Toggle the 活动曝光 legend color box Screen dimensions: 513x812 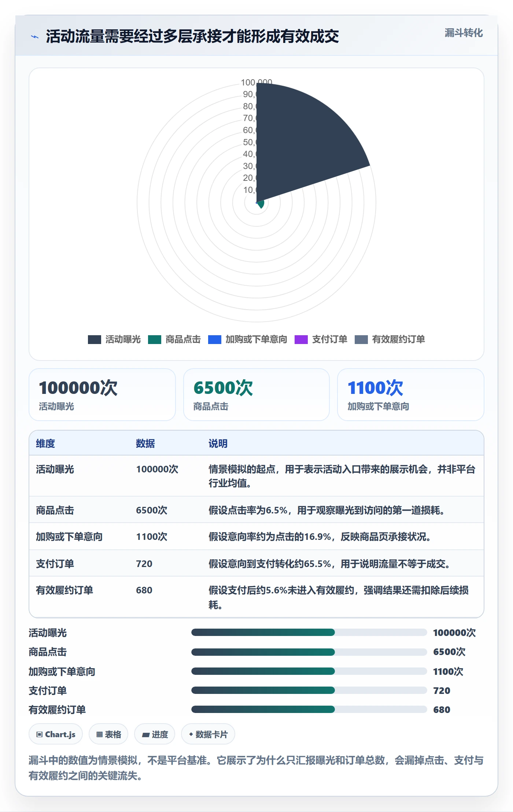[95, 340]
